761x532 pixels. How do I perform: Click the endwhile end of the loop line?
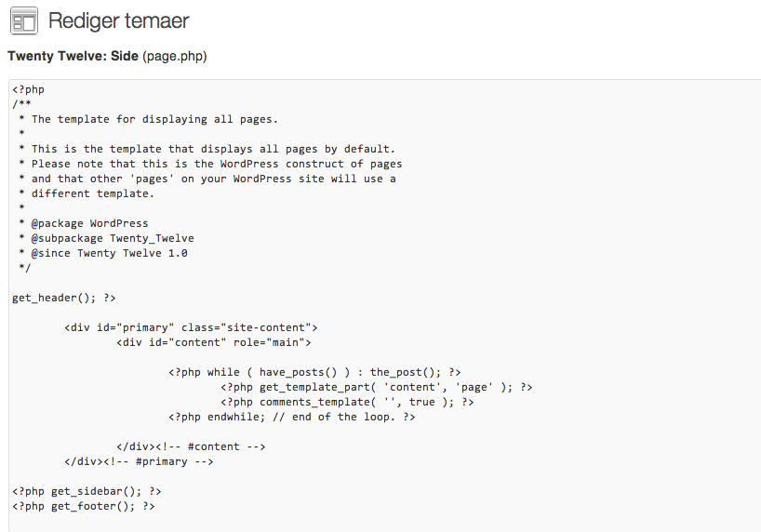click(292, 417)
